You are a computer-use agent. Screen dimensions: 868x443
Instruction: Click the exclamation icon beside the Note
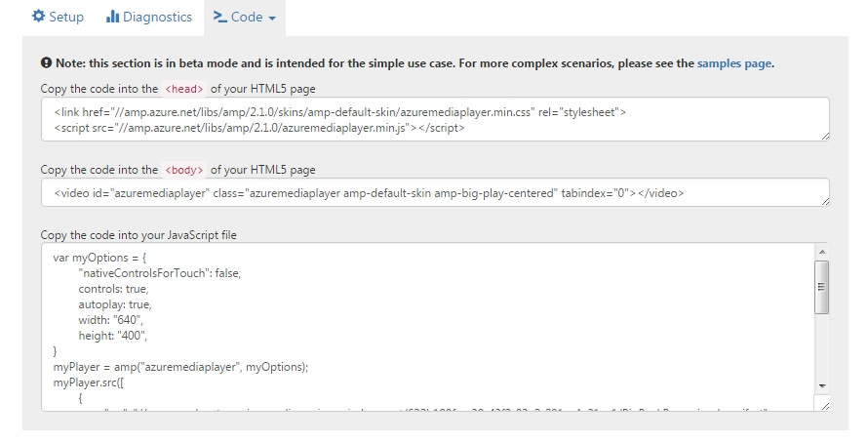[46, 63]
